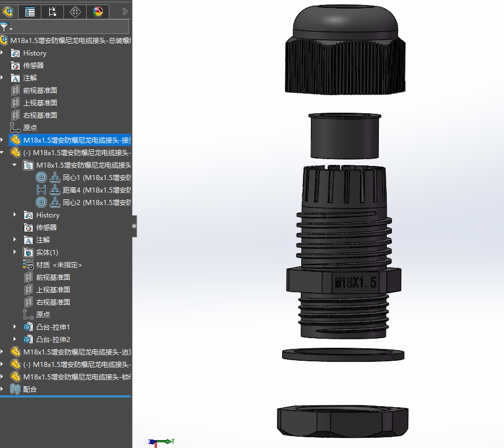This screenshot has width=504, height=448.
Task: Click the distance mate icon of 距离4
Action: pyautogui.click(x=41, y=190)
